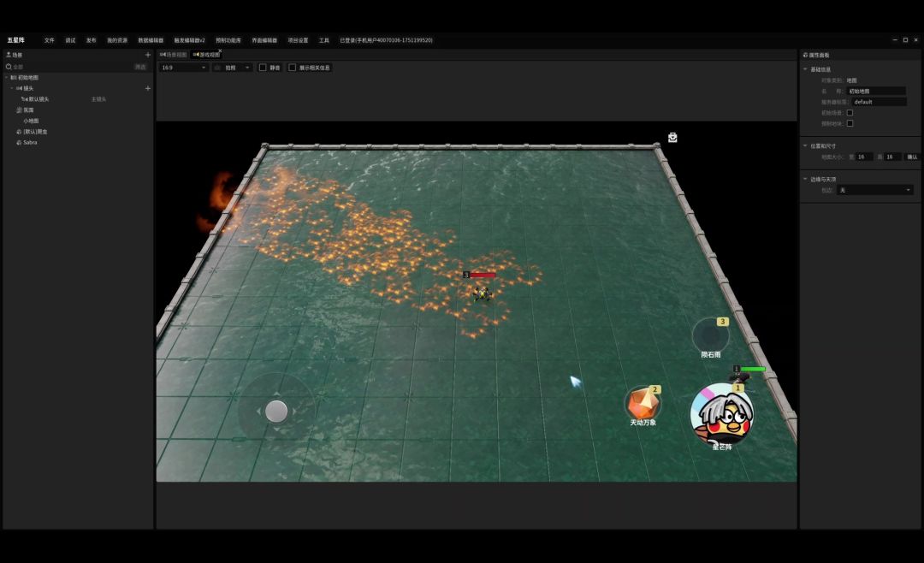
Task: Tap the 天动万象 crystal skill icon
Action: point(643,403)
